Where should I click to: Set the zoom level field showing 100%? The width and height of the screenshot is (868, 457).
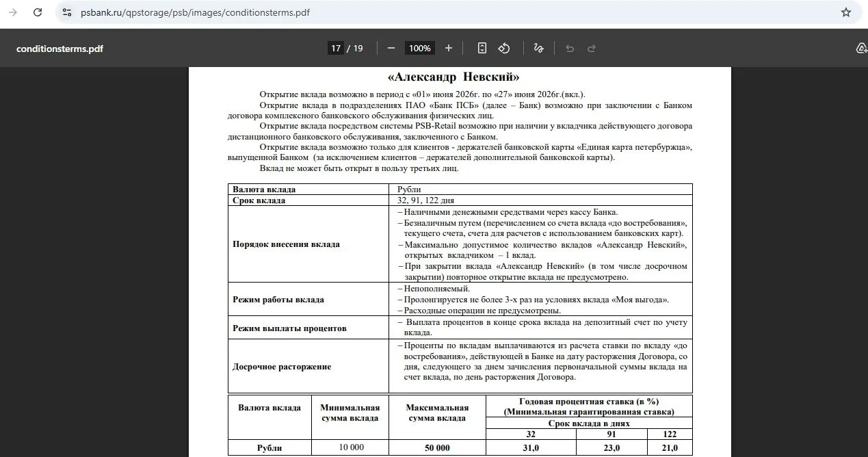(x=419, y=48)
